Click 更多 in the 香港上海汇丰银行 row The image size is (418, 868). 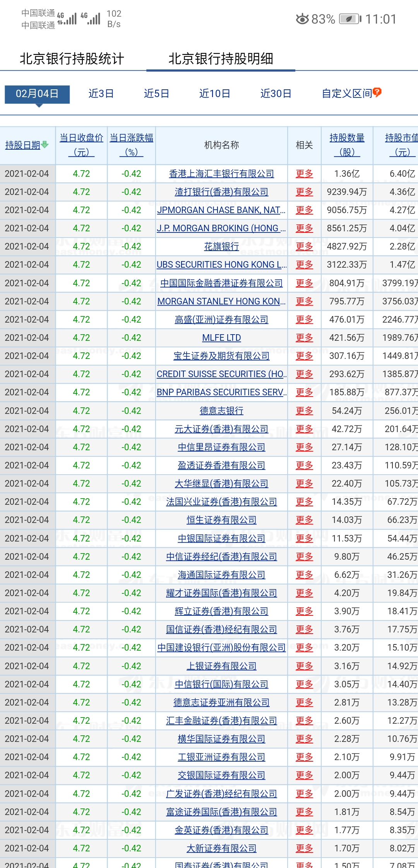[304, 174]
